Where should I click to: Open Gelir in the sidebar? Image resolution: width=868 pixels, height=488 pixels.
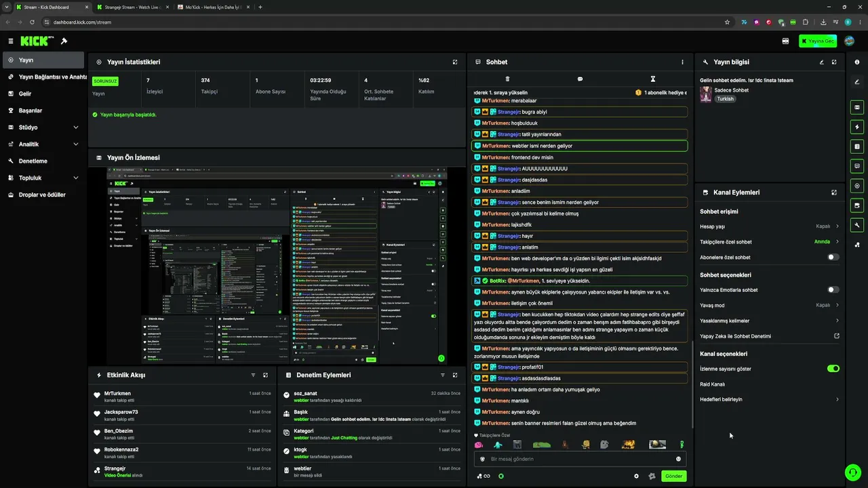click(42, 94)
